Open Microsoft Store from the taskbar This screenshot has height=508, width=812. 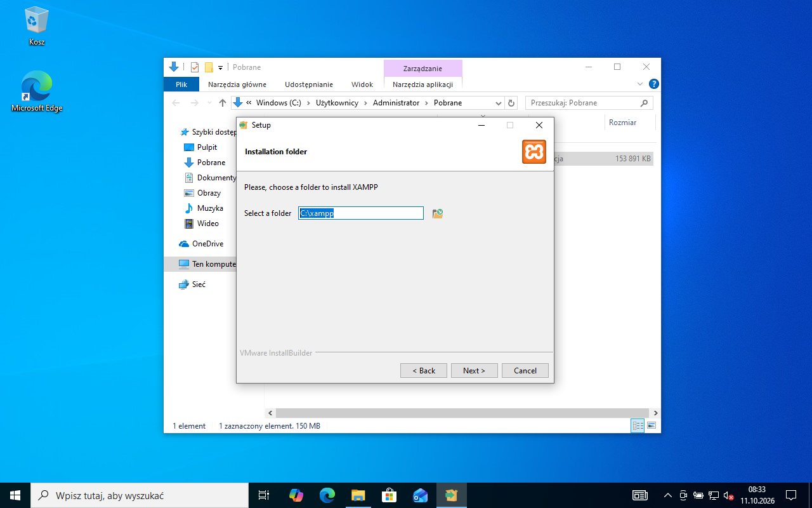[389, 495]
